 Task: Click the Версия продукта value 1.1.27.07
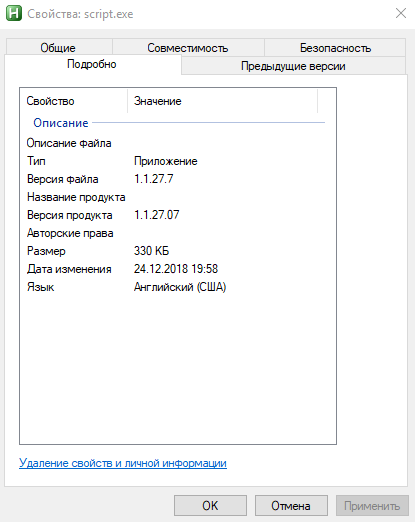(x=156, y=215)
